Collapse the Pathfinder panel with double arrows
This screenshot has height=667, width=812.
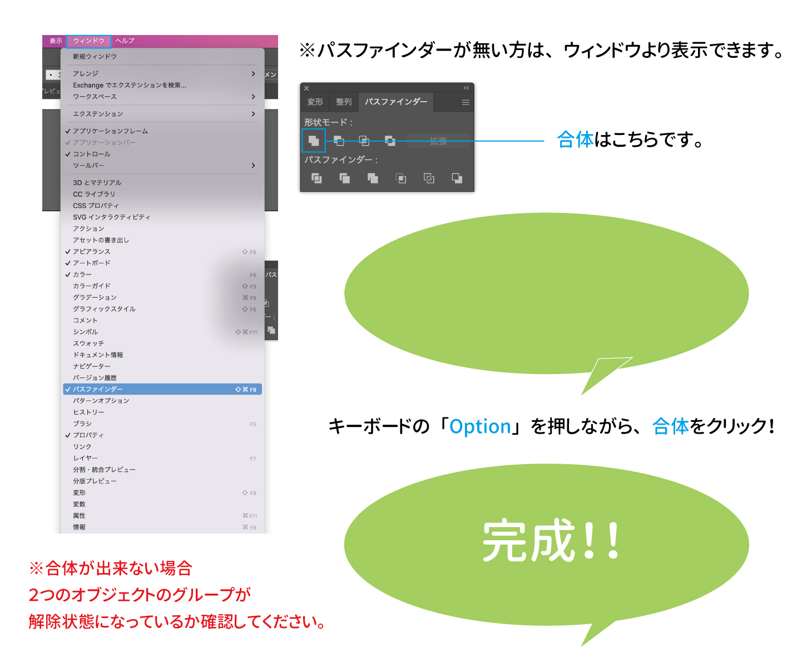pos(466,88)
